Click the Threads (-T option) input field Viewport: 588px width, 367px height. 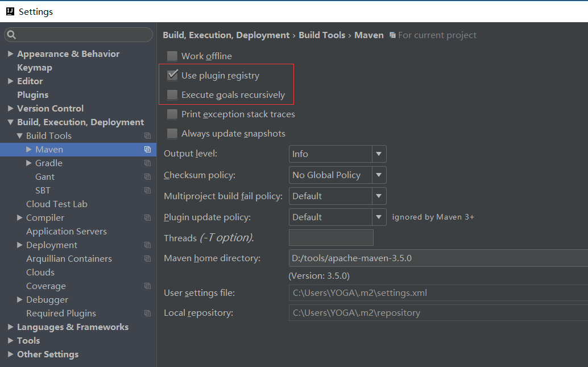[x=331, y=238]
